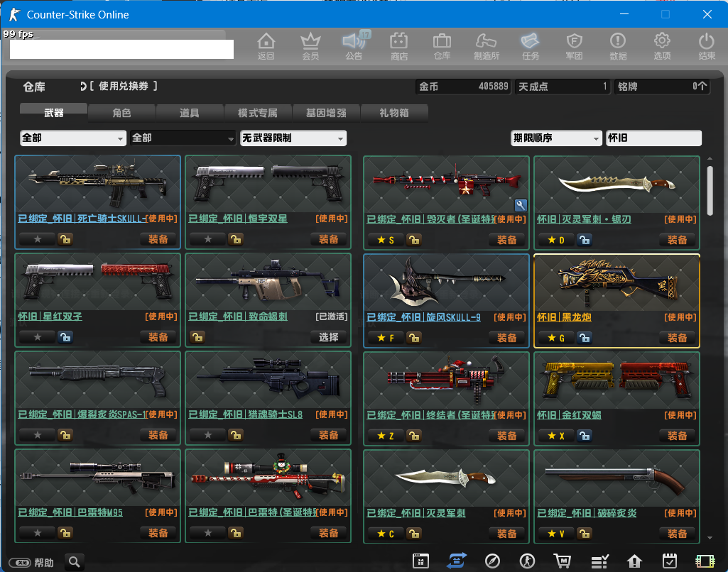This screenshot has height=572, width=728.
Task: Click the film strip icon in bottom bar
Action: 705,561
